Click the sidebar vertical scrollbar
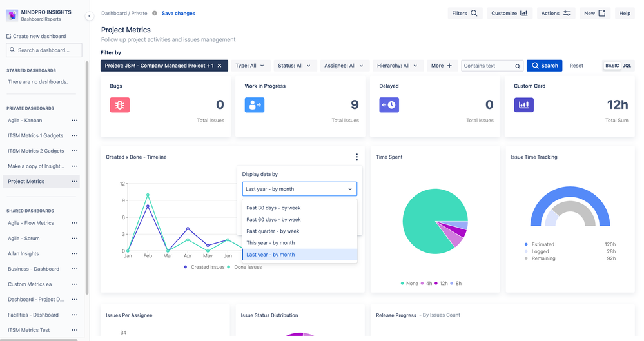Image resolution: width=644 pixels, height=341 pixels. pos(87,177)
